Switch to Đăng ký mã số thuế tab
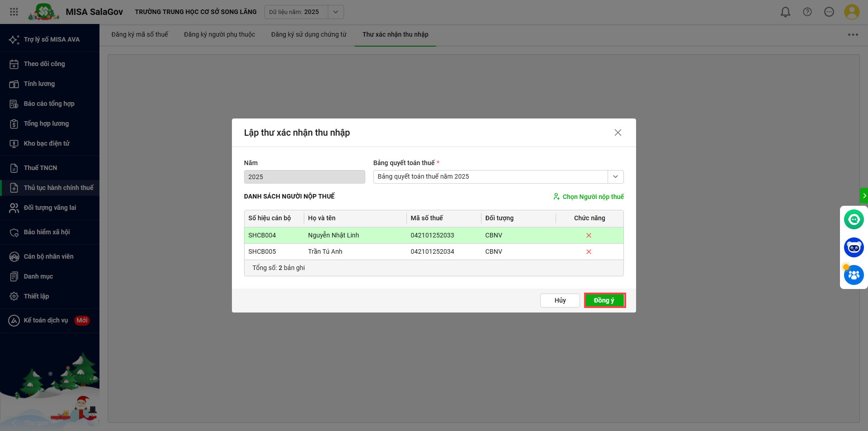The height and width of the screenshot is (431, 868). tap(140, 34)
